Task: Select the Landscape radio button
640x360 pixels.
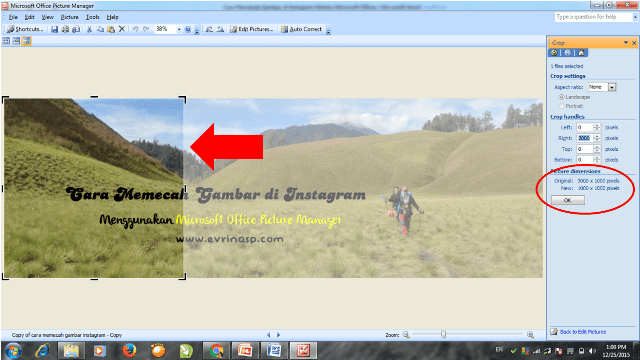Action: coord(562,97)
